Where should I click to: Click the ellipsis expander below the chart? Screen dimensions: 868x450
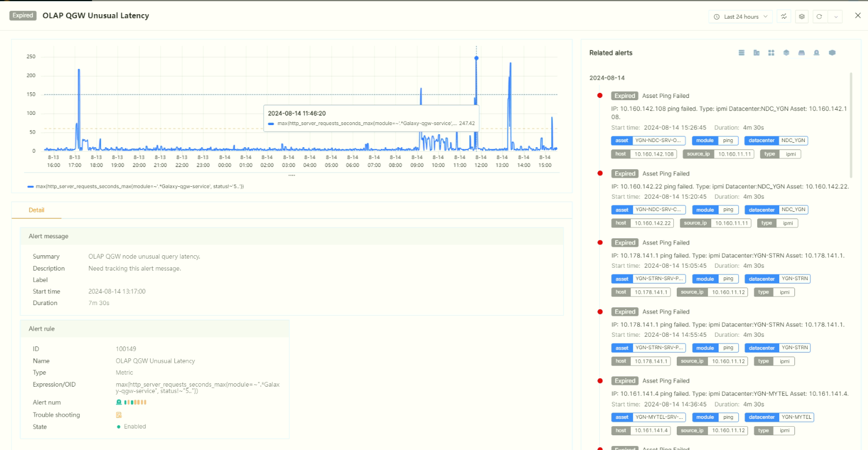[x=291, y=175]
